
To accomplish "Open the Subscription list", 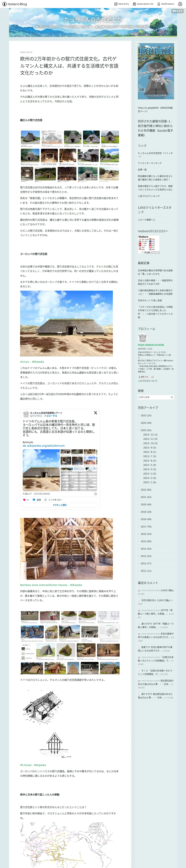I will [143, 4].
